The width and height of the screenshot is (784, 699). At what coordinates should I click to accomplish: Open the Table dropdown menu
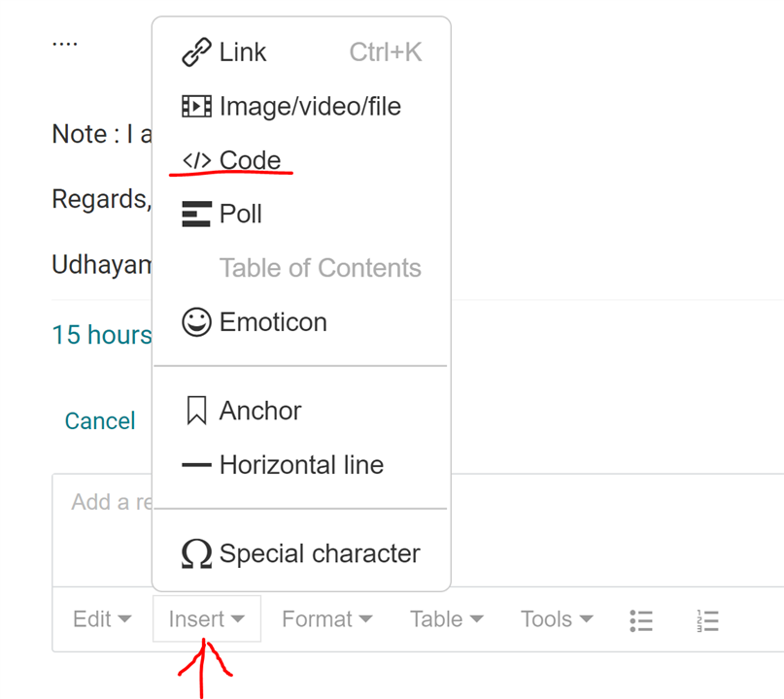click(446, 619)
